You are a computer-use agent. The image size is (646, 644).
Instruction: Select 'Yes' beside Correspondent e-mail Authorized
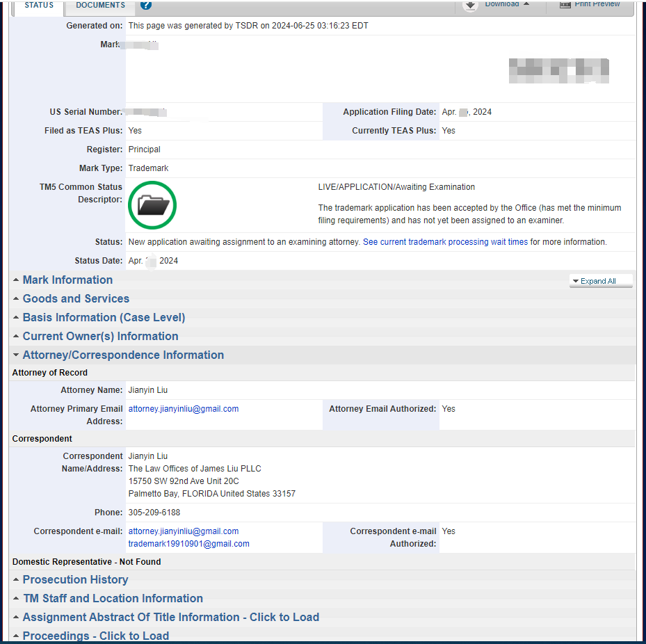[449, 531]
